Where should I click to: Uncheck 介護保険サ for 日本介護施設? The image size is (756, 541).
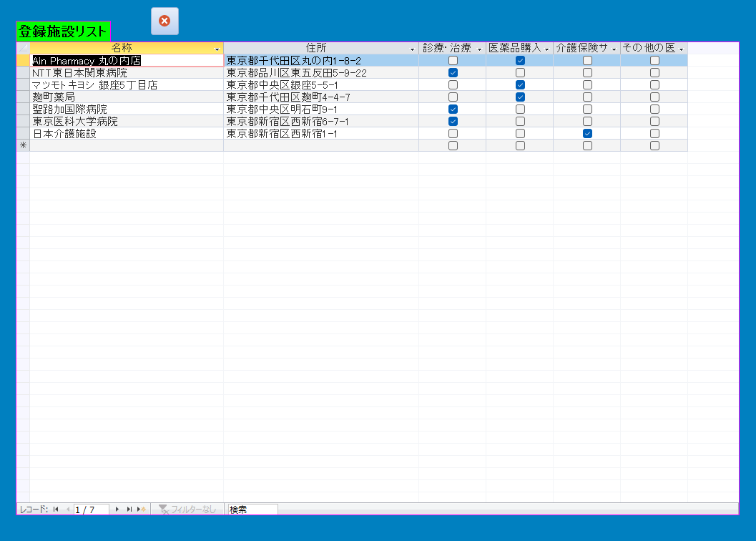pyautogui.click(x=587, y=133)
